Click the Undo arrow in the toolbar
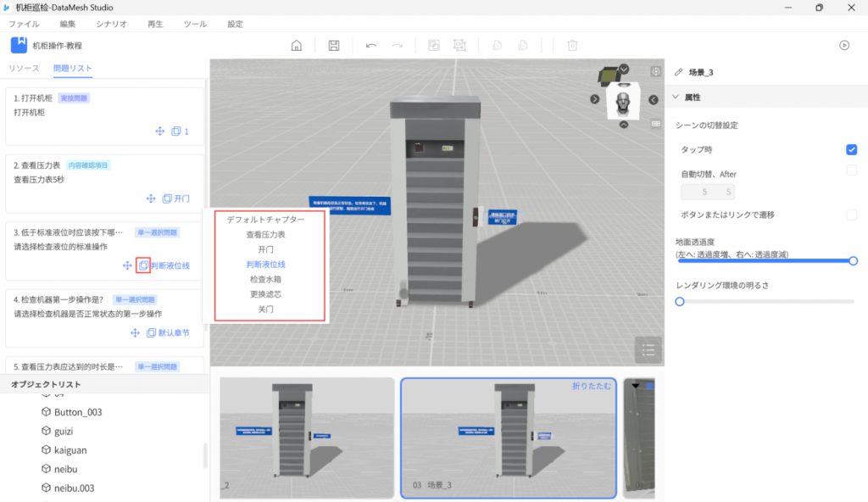Image resolution: width=868 pixels, height=502 pixels. 371,46
